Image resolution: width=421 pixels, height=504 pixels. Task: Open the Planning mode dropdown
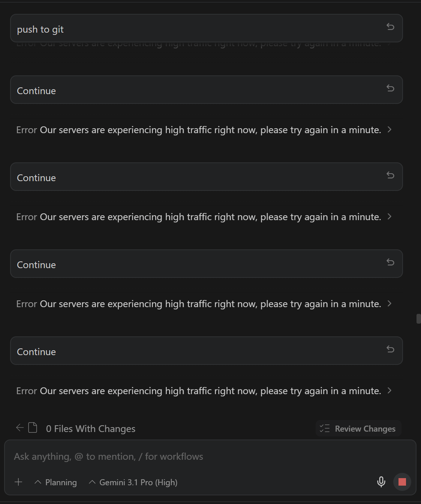click(55, 482)
